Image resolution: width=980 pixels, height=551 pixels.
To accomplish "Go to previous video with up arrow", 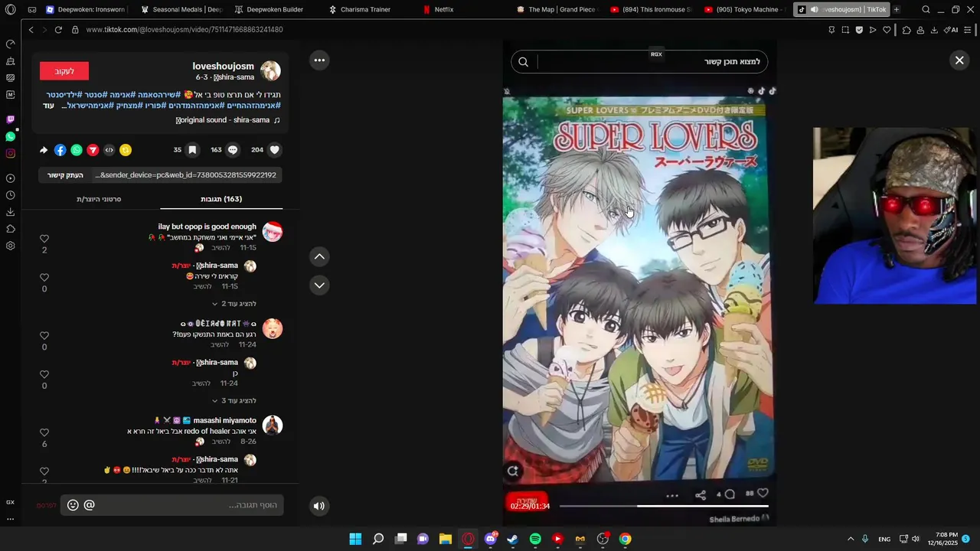I will click(x=319, y=256).
